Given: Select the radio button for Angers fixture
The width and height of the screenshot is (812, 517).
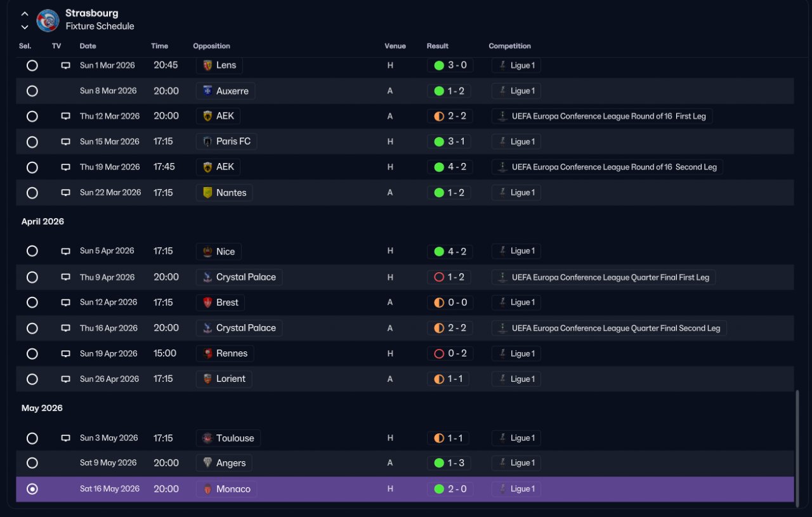Looking at the screenshot, I should pos(32,463).
